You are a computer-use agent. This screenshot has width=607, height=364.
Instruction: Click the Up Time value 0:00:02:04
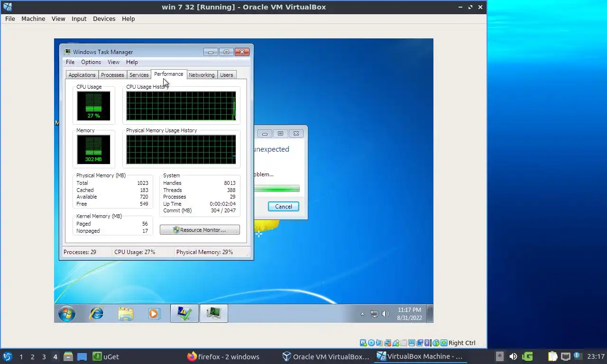click(x=222, y=204)
